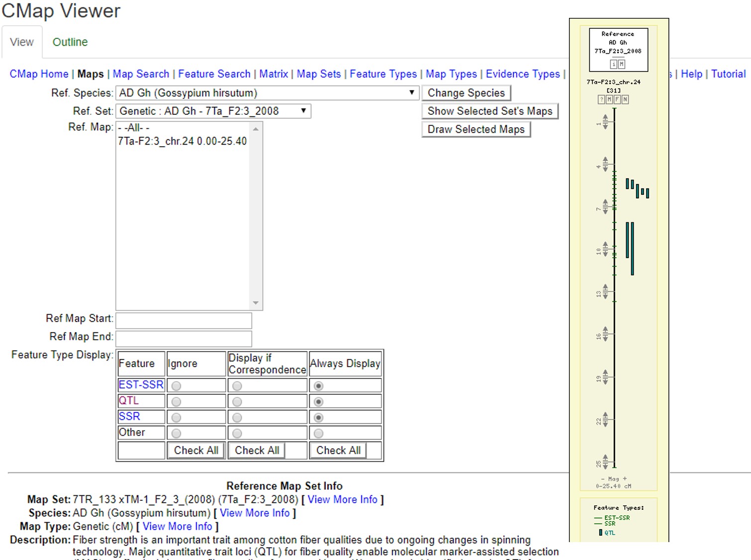Click the up arrow at map tick 10
Viewport: 751px width, 560px height.
coord(605,245)
